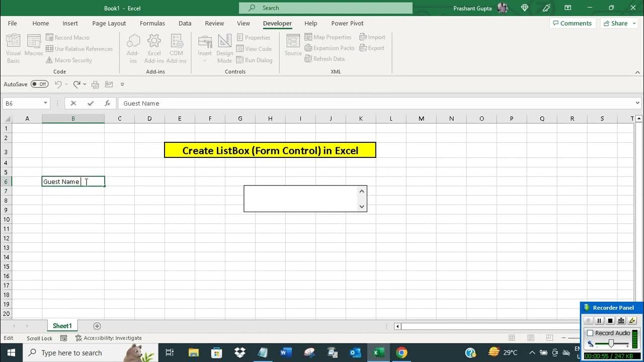
Task: Open the Add-ins button in ribbon
Action: pos(133,48)
